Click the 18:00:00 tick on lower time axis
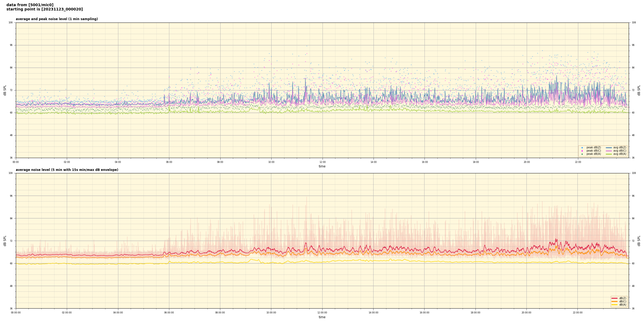 click(x=475, y=313)
